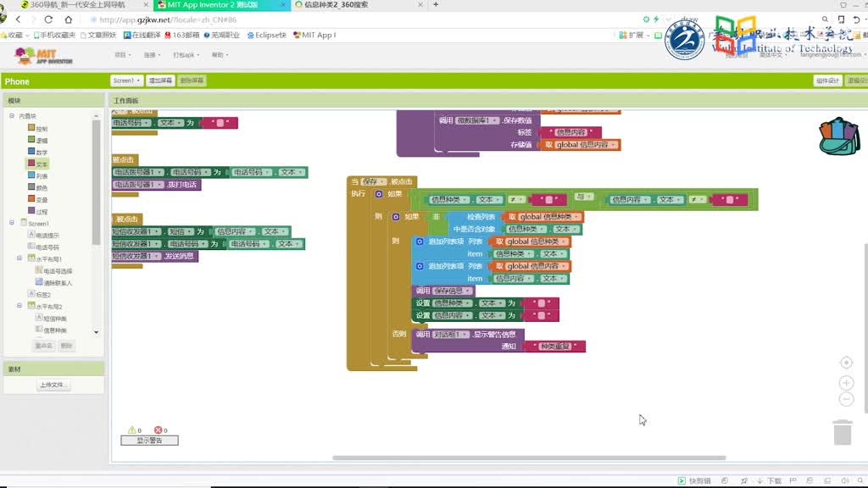The width and height of the screenshot is (868, 488).
Task: Click the trash can in workspace
Action: coord(843,432)
